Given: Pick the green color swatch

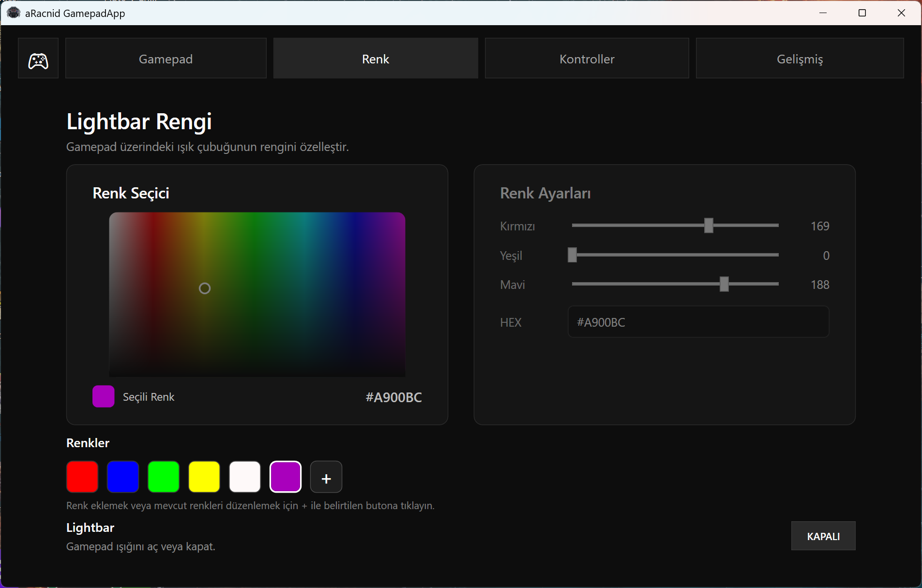Looking at the screenshot, I should tap(164, 477).
